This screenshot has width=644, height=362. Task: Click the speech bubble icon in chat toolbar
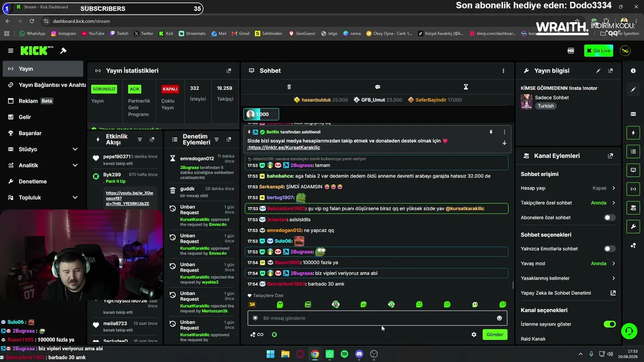[x=377, y=87]
